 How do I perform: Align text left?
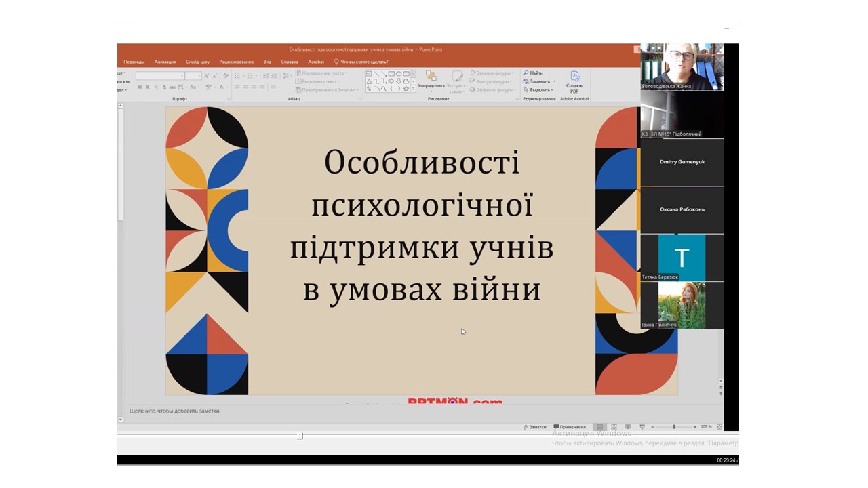click(237, 87)
